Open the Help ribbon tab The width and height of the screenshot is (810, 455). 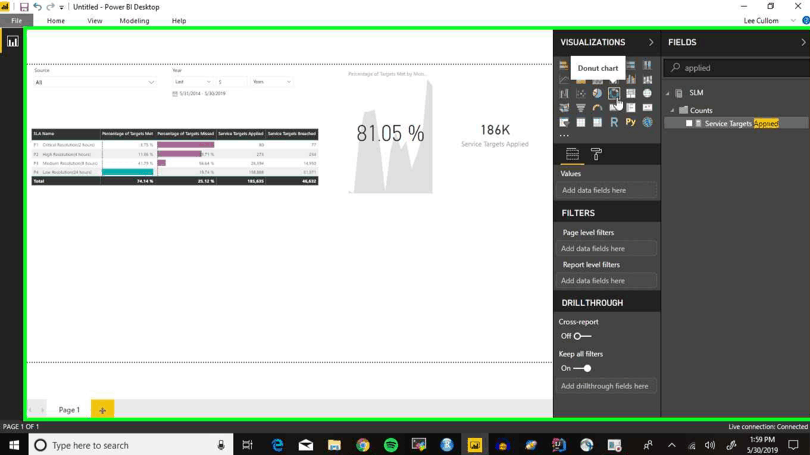tap(179, 21)
